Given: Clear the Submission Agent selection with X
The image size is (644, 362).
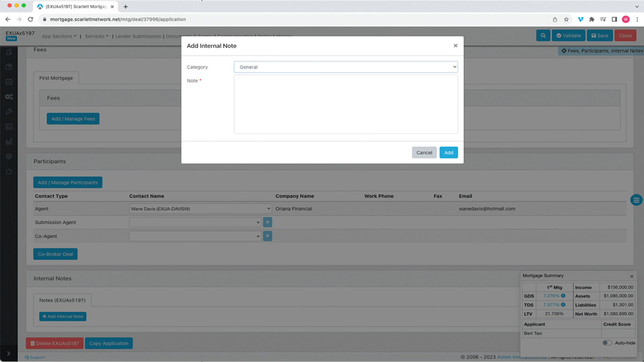Looking at the screenshot, I should [267, 222].
